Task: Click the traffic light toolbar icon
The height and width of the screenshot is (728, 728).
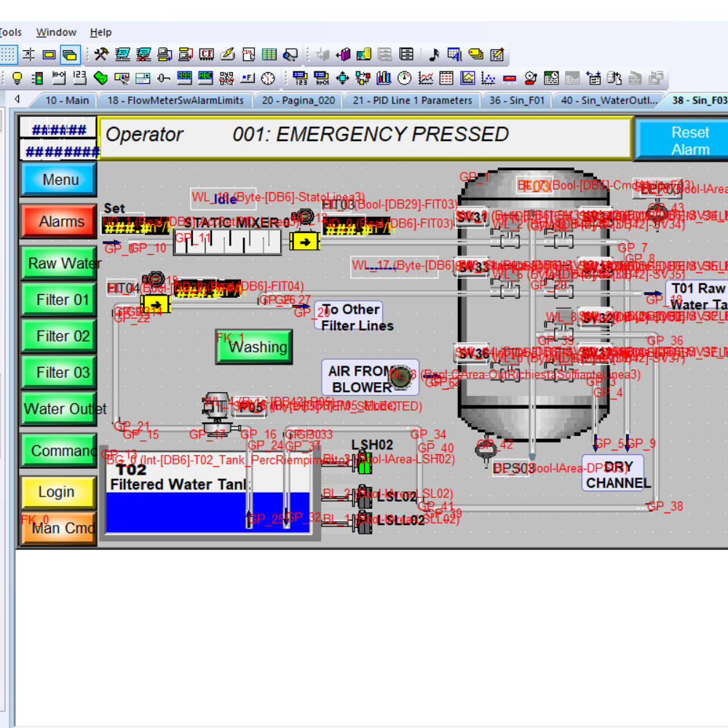Action: (x=38, y=76)
